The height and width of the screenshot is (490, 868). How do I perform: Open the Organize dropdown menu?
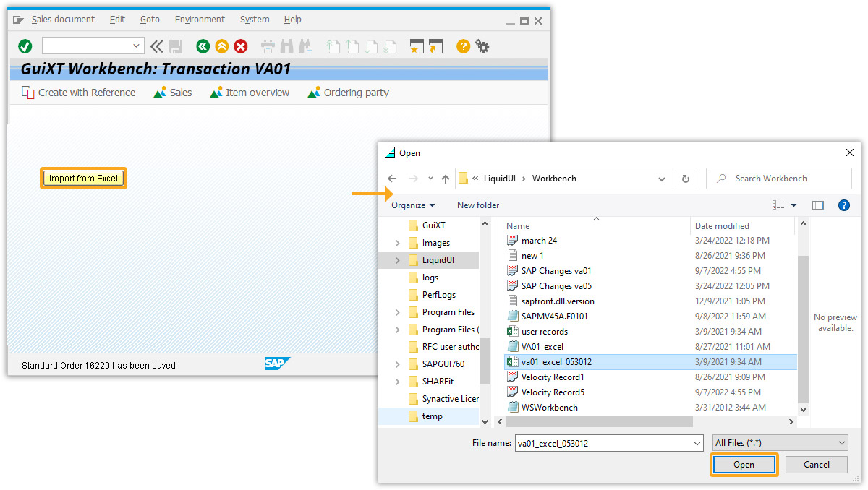click(x=413, y=205)
